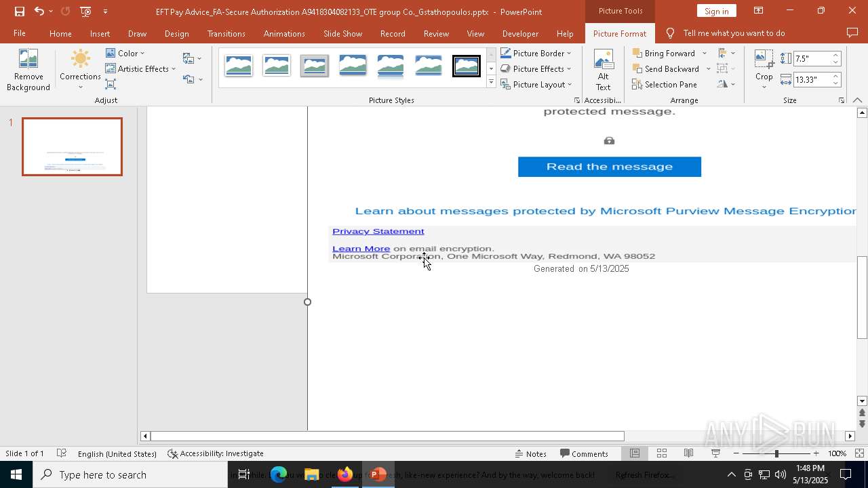The height and width of the screenshot is (488, 868).
Task: Open the Review tab
Action: [436, 33]
